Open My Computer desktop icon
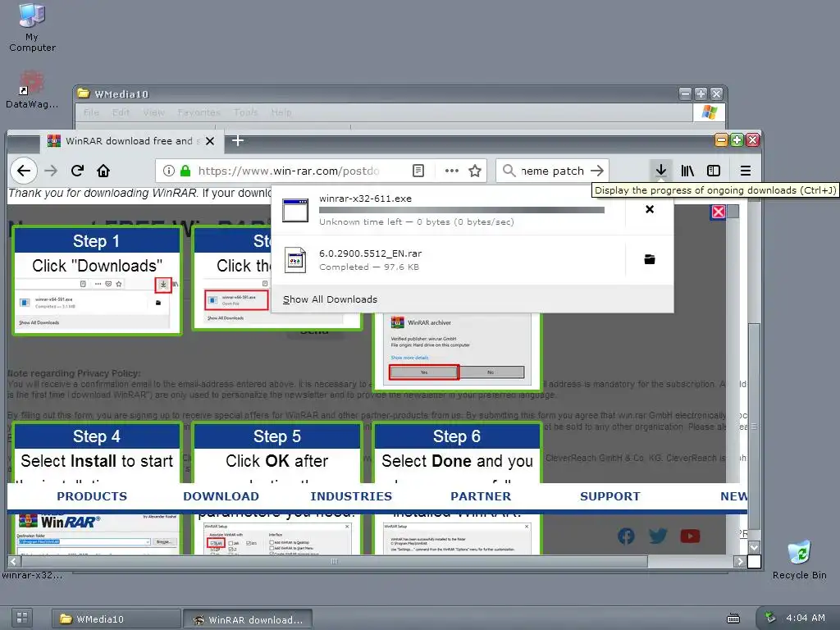This screenshot has height=630, width=840. pos(32,28)
